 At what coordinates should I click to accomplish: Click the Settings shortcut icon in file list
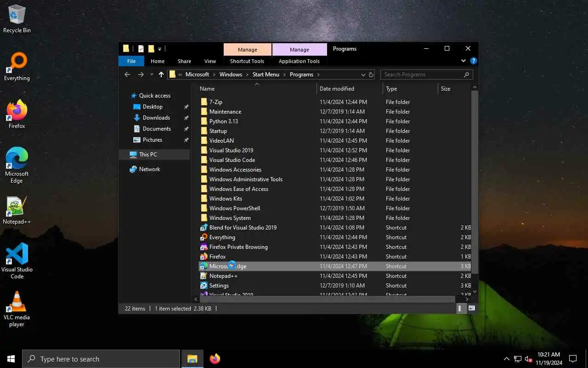tap(204, 286)
